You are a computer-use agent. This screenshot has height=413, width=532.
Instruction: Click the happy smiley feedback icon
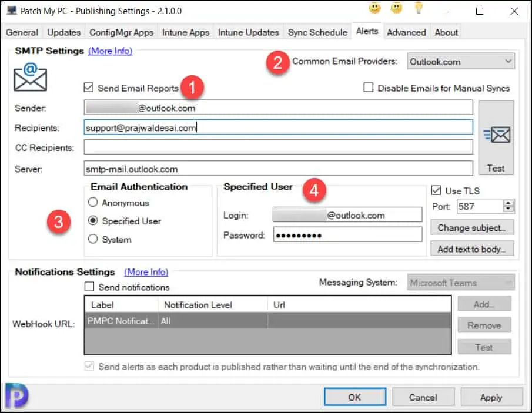pos(375,8)
